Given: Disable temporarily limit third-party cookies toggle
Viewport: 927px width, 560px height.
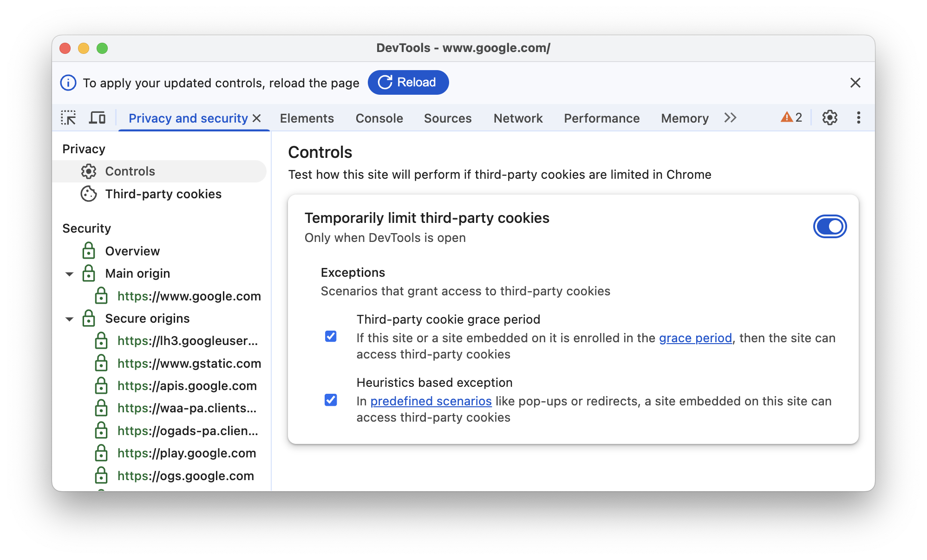Looking at the screenshot, I should pos(829,227).
